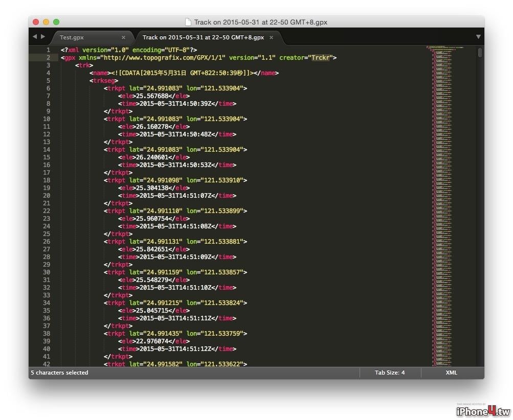Click lon value "121.533899"
The width and height of the screenshot is (513, 420).
(x=222, y=211)
